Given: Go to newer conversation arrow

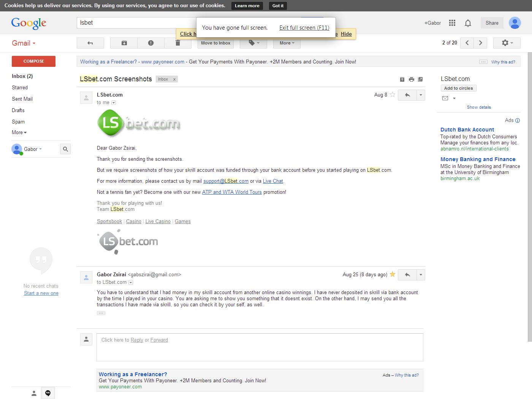Looking at the screenshot, I should [467, 43].
